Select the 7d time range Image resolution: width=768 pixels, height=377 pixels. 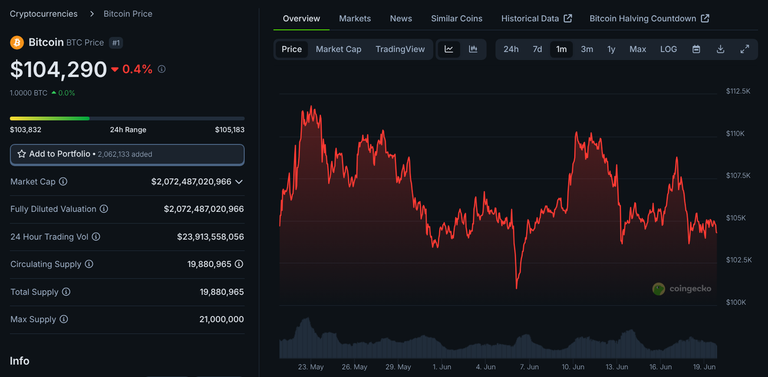pos(537,49)
